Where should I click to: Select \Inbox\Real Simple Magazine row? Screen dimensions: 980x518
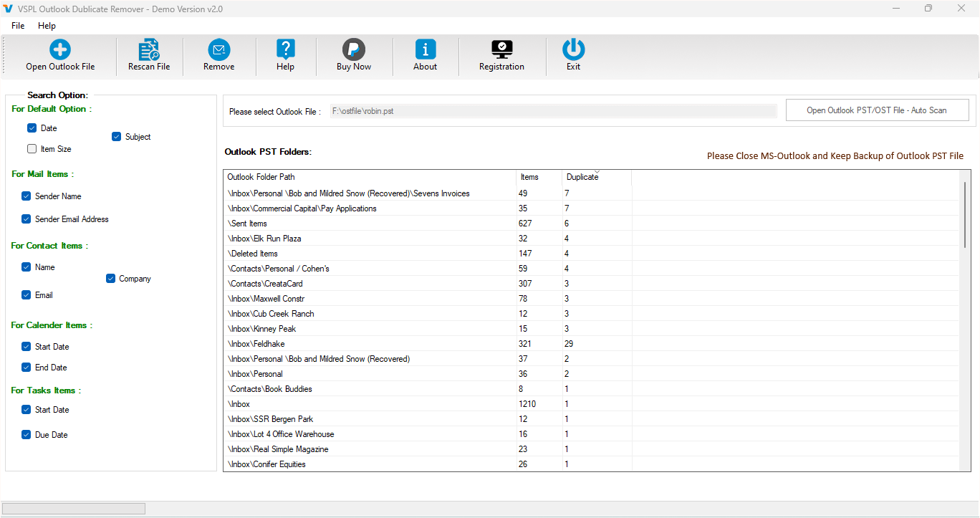pyautogui.click(x=592, y=449)
